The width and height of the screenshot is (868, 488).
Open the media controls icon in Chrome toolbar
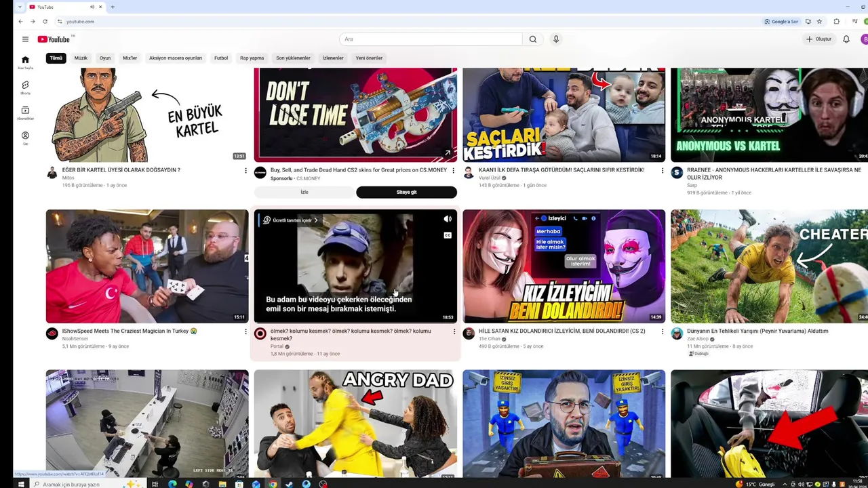[x=854, y=22]
